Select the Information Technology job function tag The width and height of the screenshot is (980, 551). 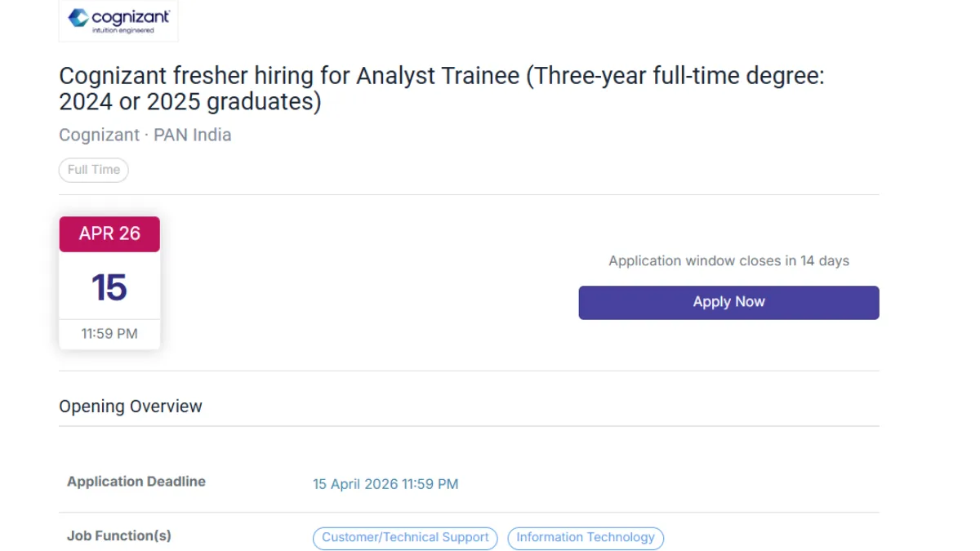point(586,538)
